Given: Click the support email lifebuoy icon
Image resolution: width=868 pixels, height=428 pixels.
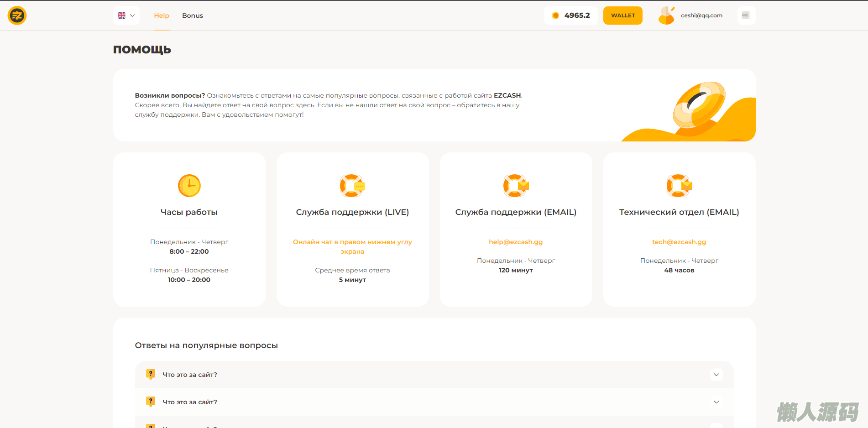Looking at the screenshot, I should tap(515, 186).
